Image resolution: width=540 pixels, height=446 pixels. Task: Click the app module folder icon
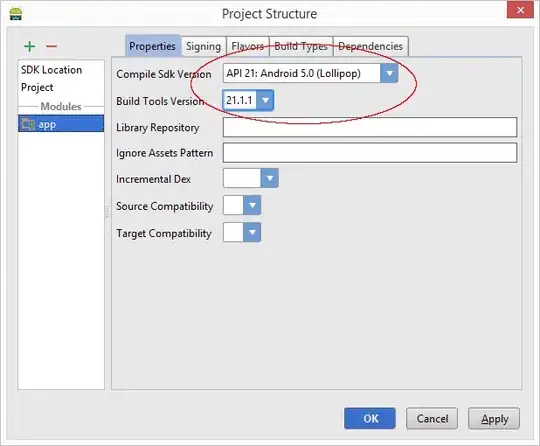28,124
